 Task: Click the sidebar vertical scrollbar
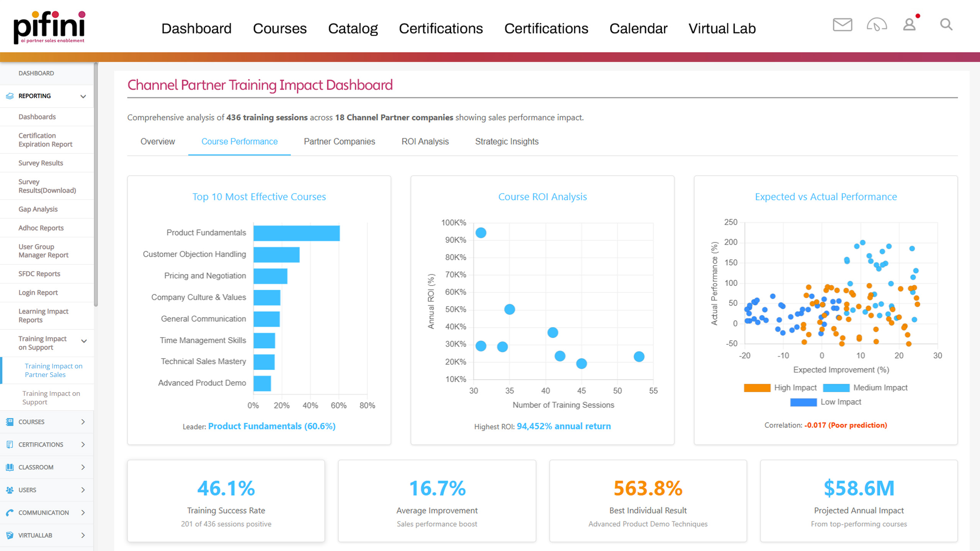click(96, 184)
